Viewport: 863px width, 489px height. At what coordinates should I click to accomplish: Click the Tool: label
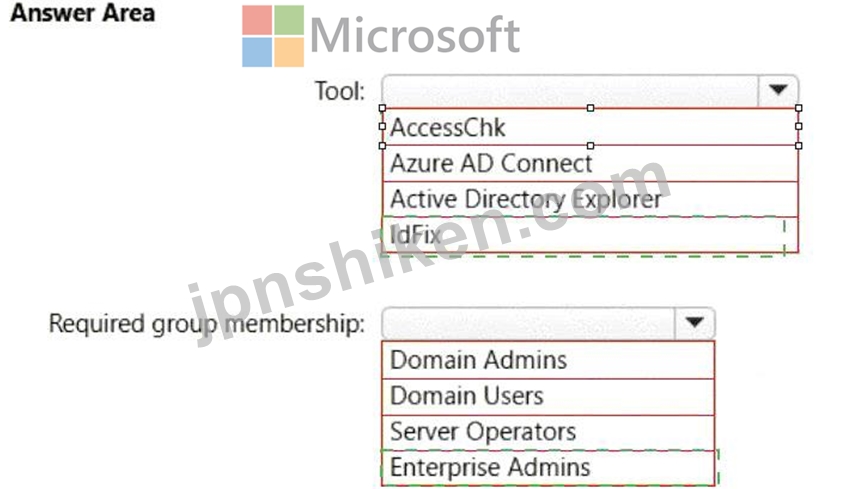(340, 91)
